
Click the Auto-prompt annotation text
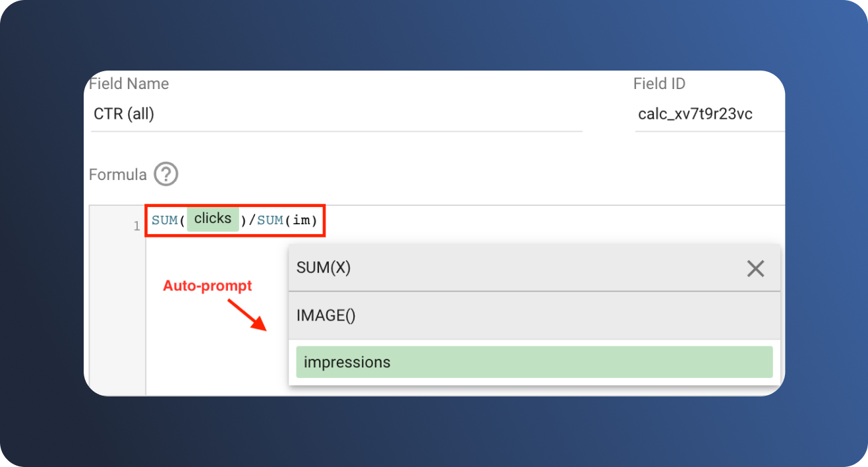pyautogui.click(x=208, y=286)
